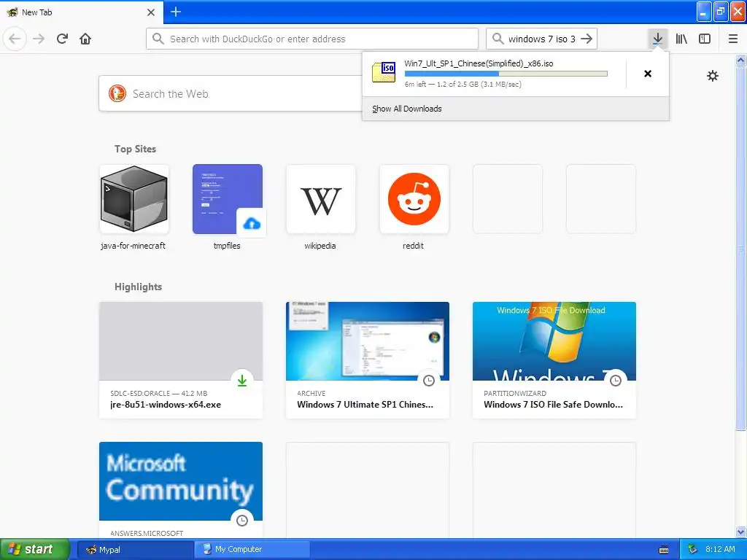Close the New Tab tab
747x560 pixels.
pos(151,12)
